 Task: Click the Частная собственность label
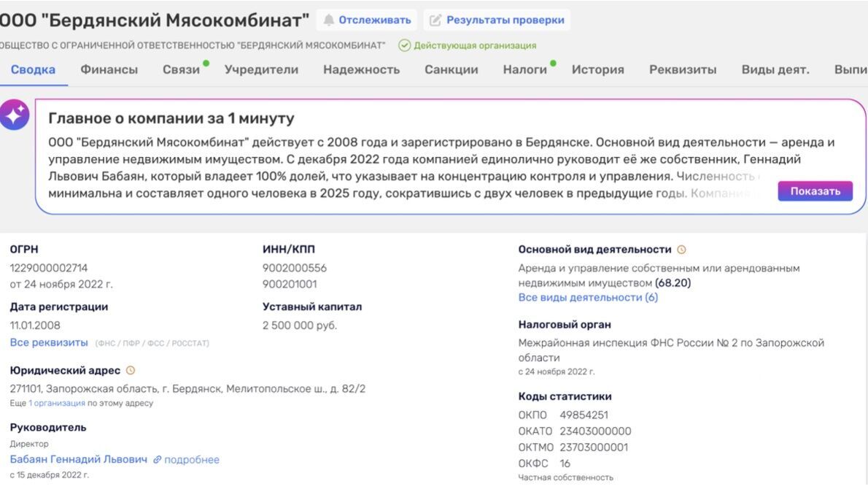(566, 477)
